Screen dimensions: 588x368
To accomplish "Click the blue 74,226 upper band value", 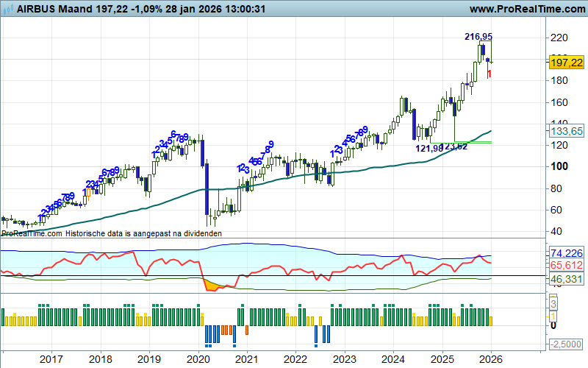I will coord(567,252).
